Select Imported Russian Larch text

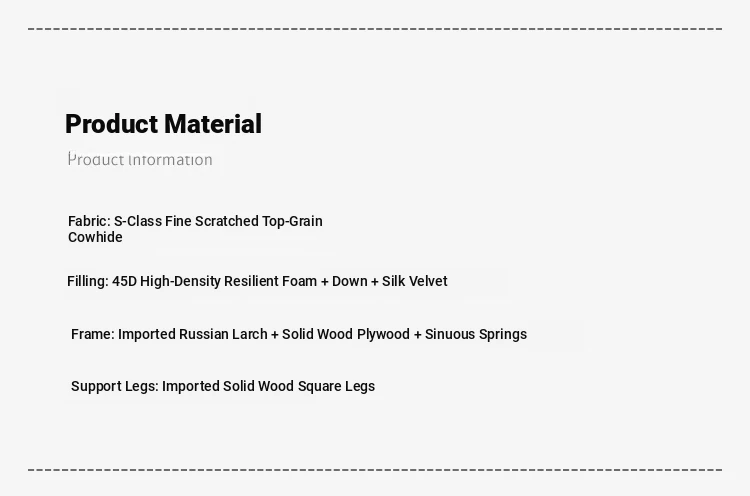click(192, 334)
